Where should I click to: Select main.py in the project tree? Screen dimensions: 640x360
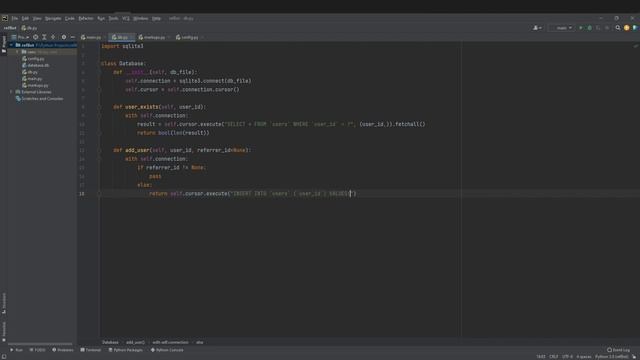click(x=32, y=78)
